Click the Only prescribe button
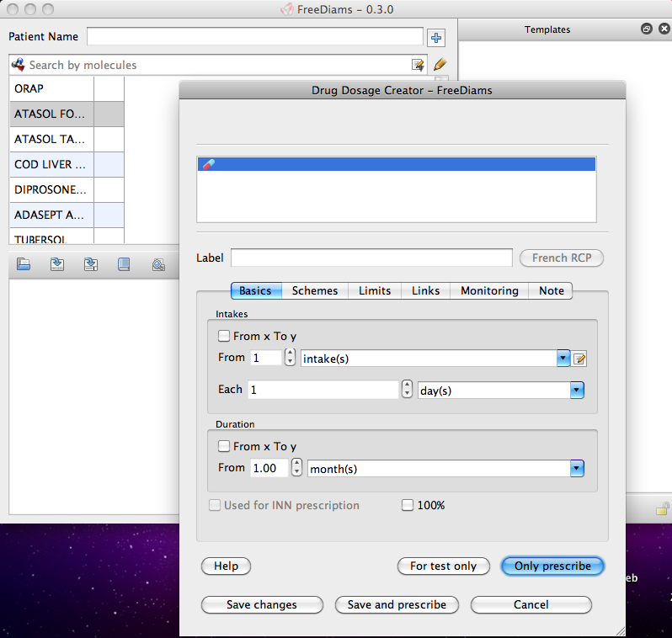 (552, 566)
